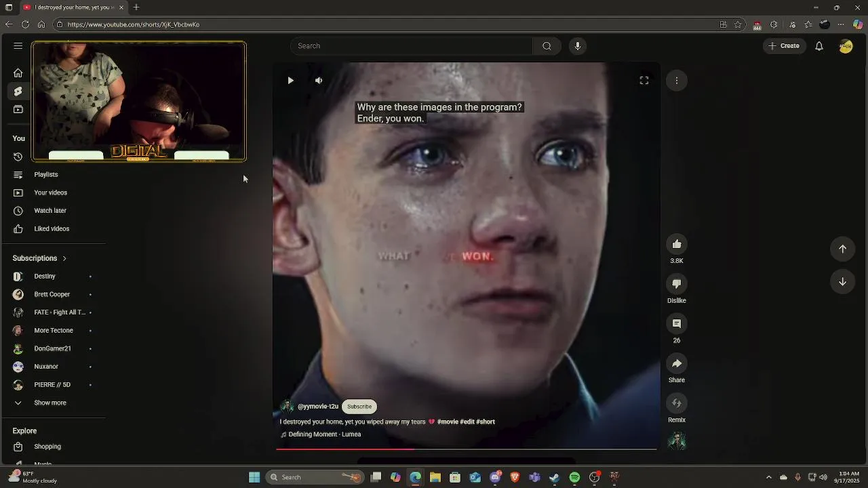Screen dimensions: 868x488
Task: Open the Short's three-dot more actions menu
Action: tap(676, 81)
